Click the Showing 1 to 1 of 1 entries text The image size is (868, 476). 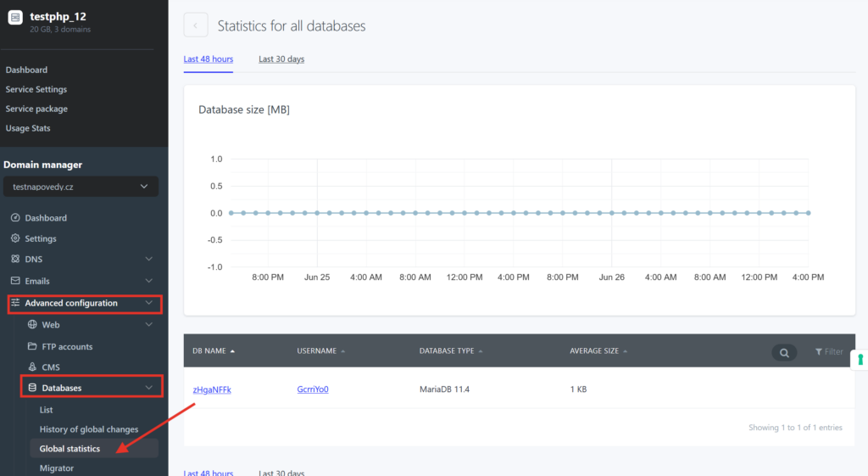click(x=795, y=428)
